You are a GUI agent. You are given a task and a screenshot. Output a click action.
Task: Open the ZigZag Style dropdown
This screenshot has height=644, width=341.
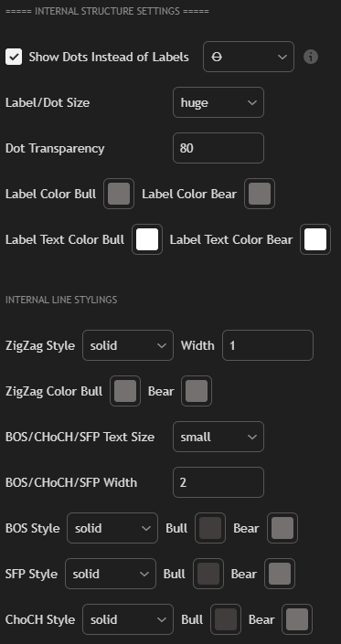coord(128,345)
